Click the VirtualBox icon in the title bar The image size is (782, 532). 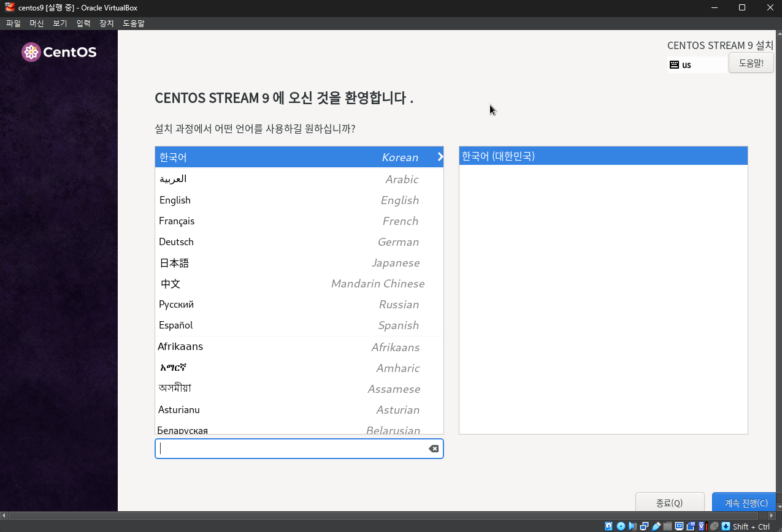pyautogui.click(x=9, y=7)
